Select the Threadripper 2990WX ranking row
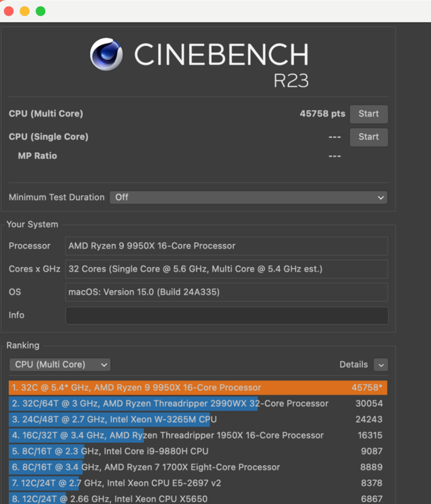431x504 pixels. [x=198, y=403]
